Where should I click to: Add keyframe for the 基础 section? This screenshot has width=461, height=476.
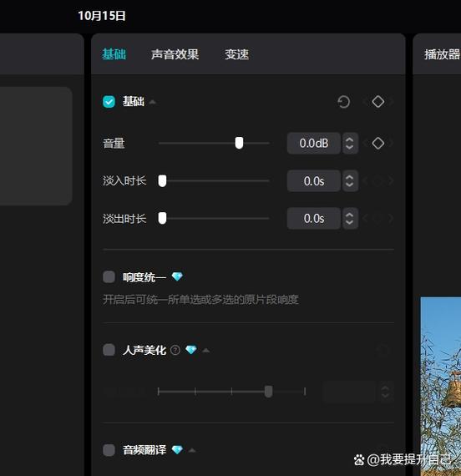(378, 102)
